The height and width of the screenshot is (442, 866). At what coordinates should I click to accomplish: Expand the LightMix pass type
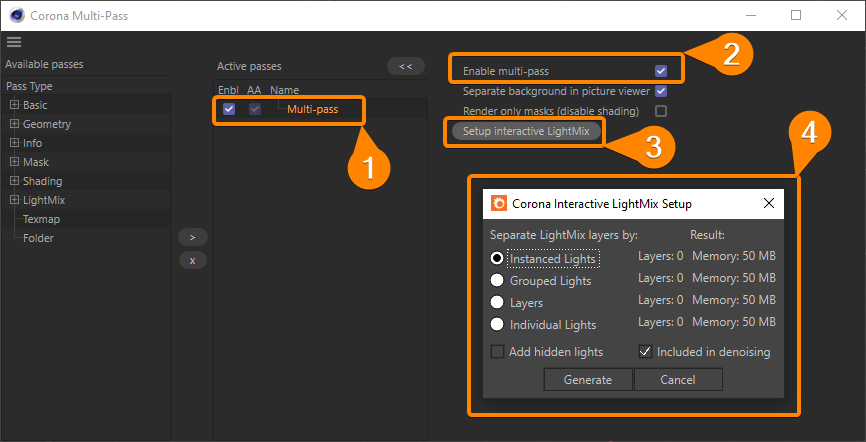click(x=14, y=200)
